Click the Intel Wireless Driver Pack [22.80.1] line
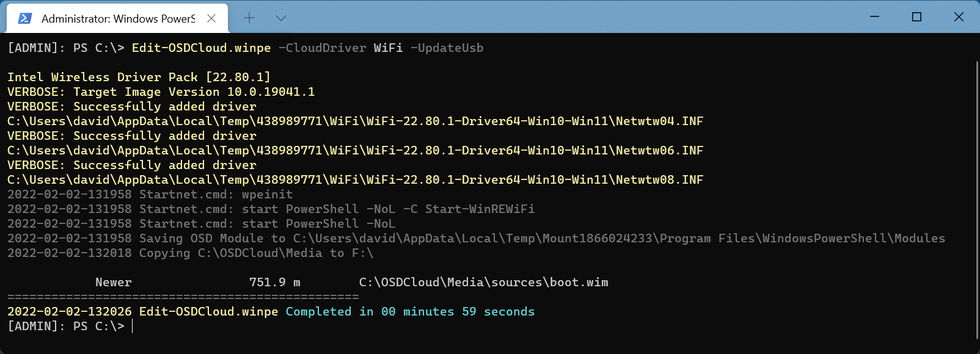980x354 pixels. point(139,77)
